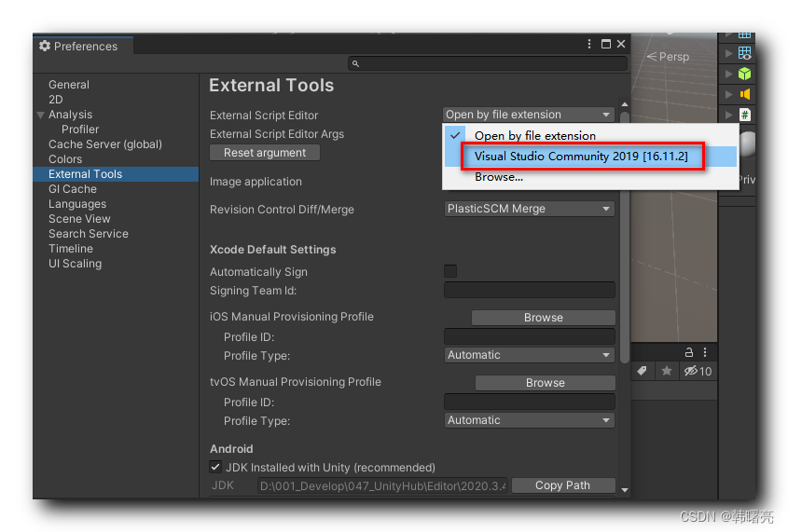Click the orange audio speaker component icon
Image resolution: width=788 pixels, height=532 pixels.
(745, 94)
